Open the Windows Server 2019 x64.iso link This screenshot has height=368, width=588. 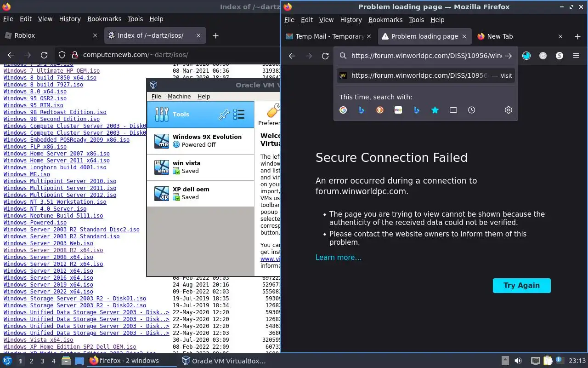click(x=48, y=285)
